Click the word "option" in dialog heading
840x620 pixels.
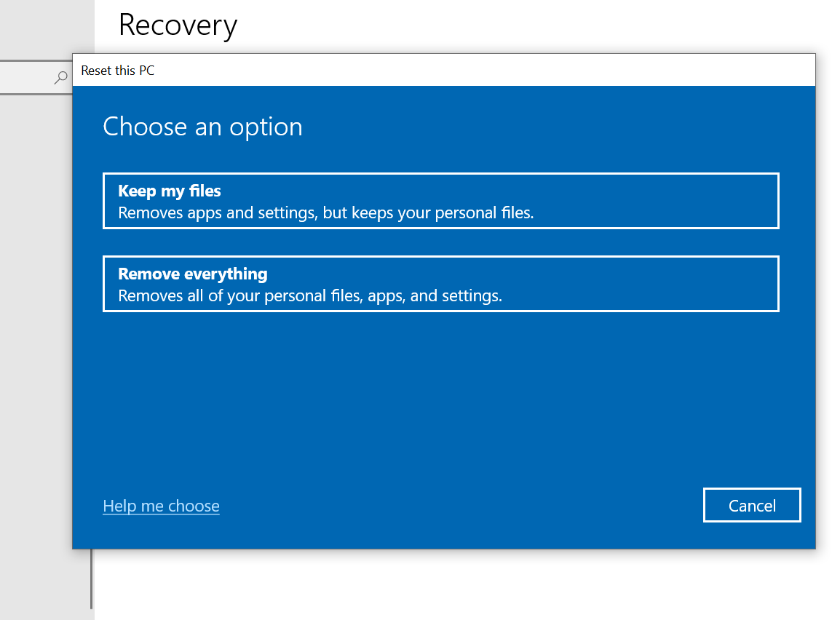tap(266, 127)
